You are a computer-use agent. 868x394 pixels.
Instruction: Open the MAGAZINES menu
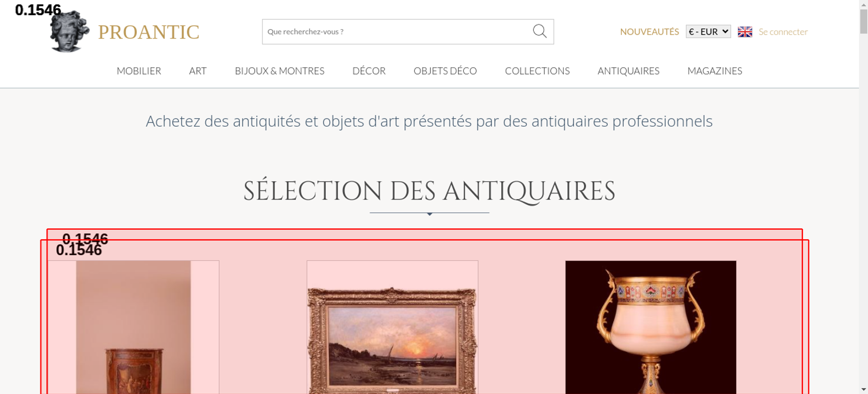[715, 71]
